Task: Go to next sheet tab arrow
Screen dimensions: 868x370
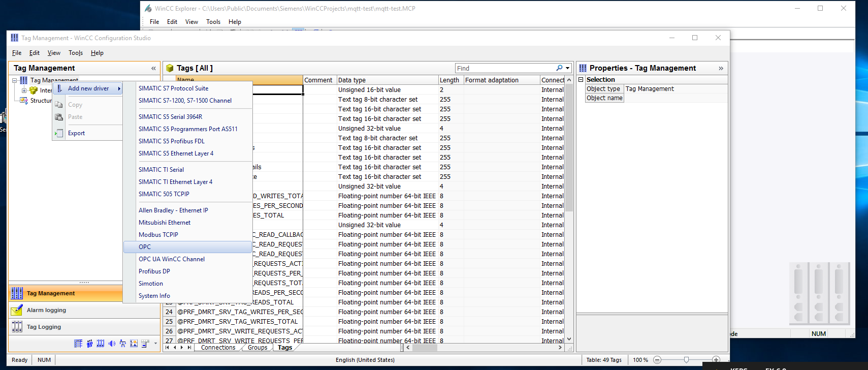Action: pyautogui.click(x=182, y=348)
